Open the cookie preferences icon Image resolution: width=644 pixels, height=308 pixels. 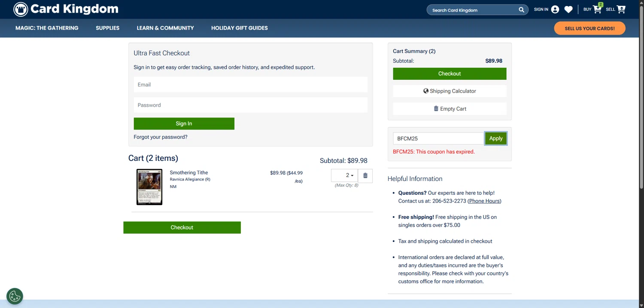coord(15,296)
